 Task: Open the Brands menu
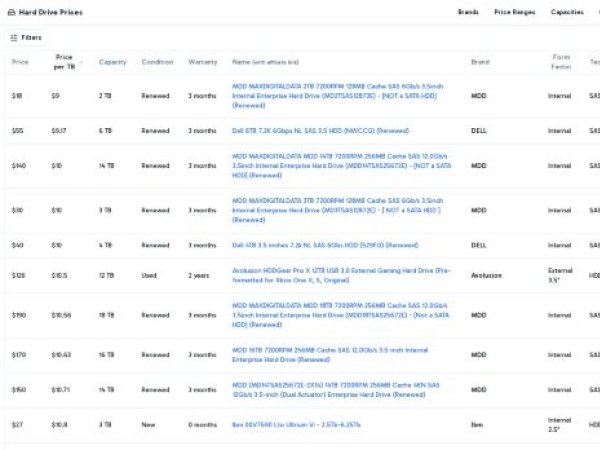pos(467,12)
